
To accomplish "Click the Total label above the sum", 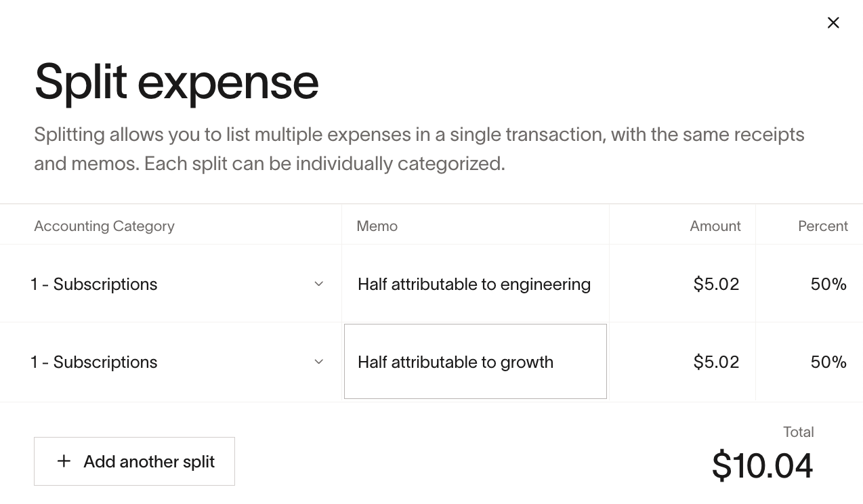I will tap(799, 432).
